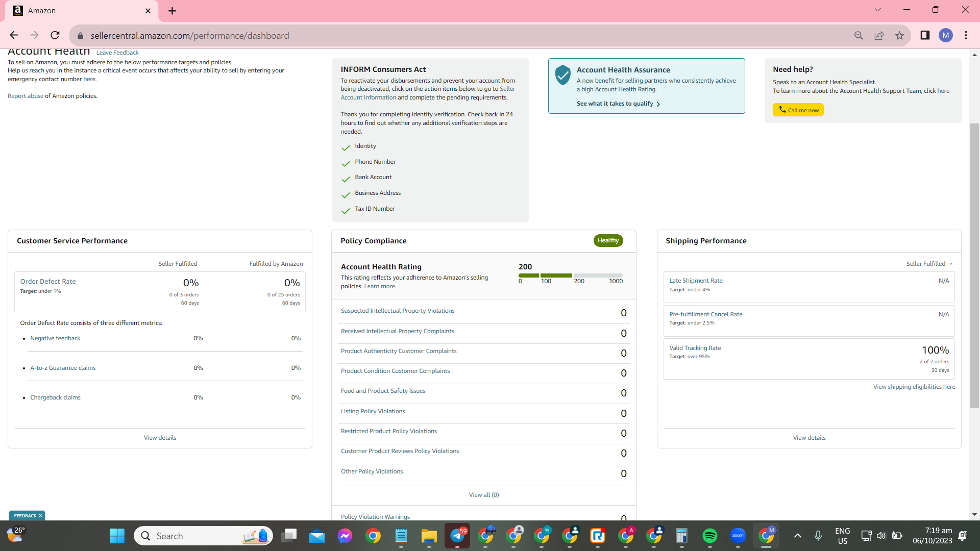
Task: Open Chrome profile M avatar
Action: (x=946, y=35)
